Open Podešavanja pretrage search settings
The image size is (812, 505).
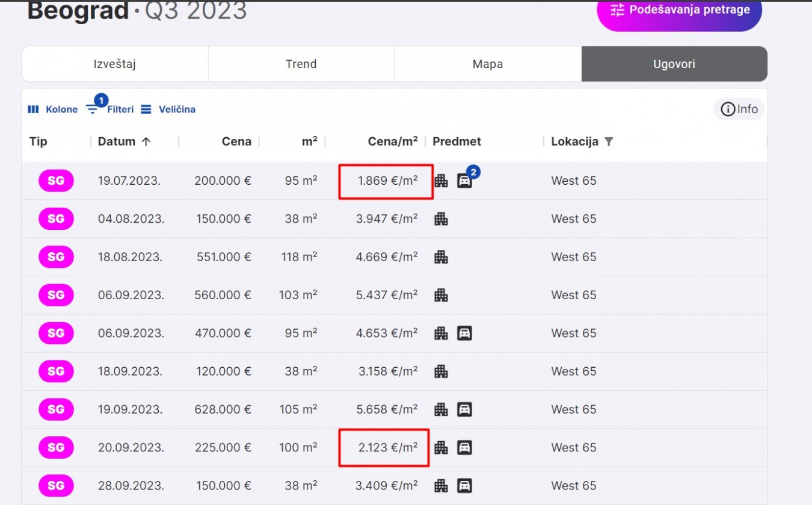click(x=679, y=10)
